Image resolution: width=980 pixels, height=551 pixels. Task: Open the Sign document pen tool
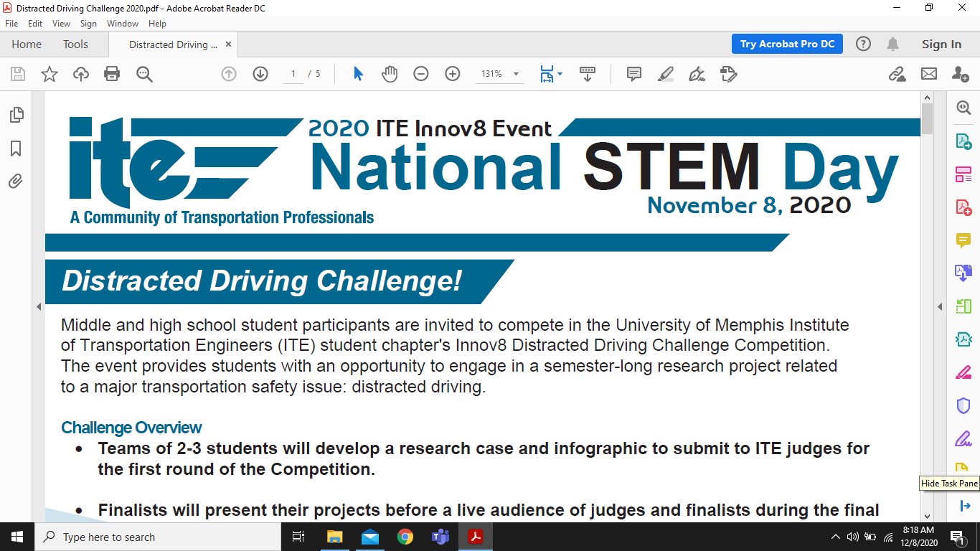point(697,74)
